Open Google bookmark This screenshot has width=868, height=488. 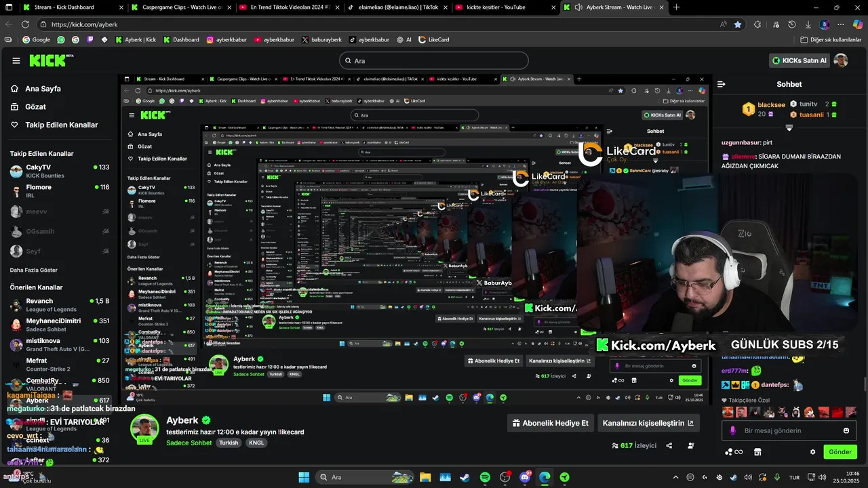[36, 40]
